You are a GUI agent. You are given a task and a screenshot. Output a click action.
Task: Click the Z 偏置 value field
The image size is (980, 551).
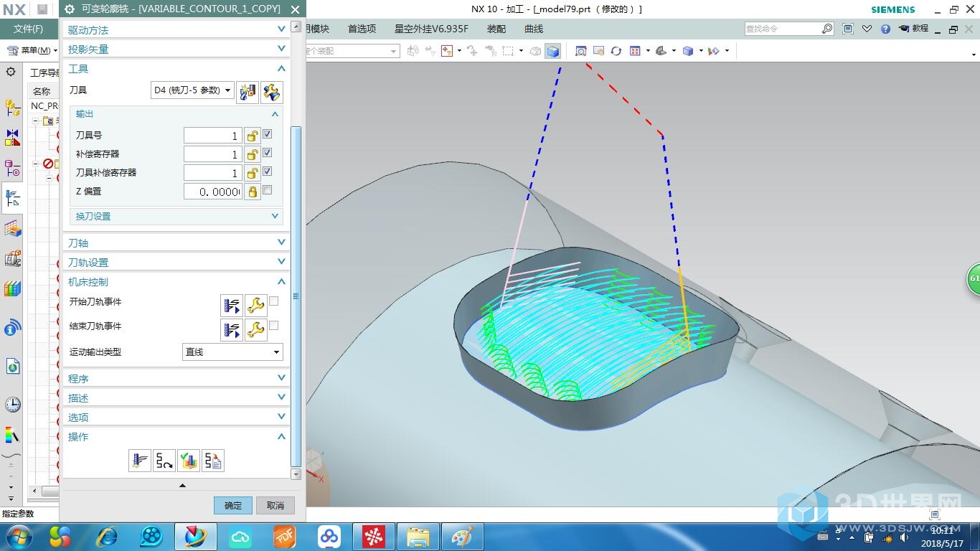click(x=212, y=192)
